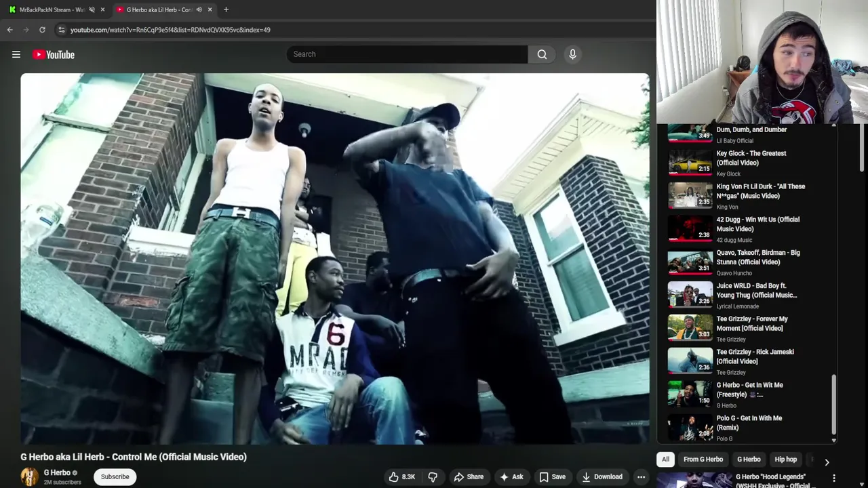The height and width of the screenshot is (488, 868).
Task: Click the browser forward arrow
Action: pyautogui.click(x=26, y=30)
